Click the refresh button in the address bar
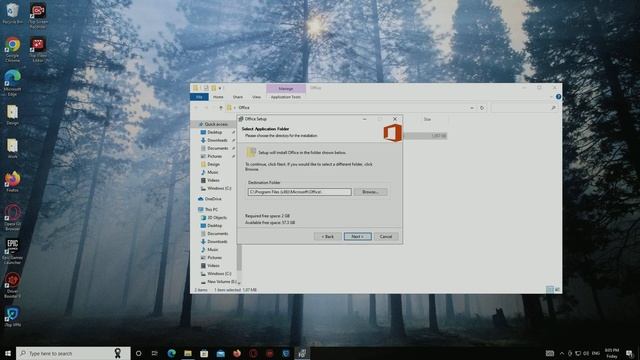 [x=482, y=108]
